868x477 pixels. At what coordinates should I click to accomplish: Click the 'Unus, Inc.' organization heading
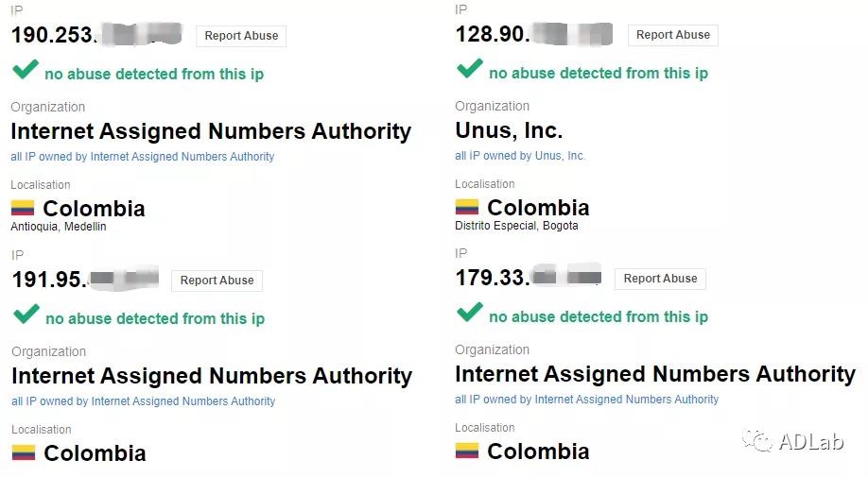tap(509, 130)
